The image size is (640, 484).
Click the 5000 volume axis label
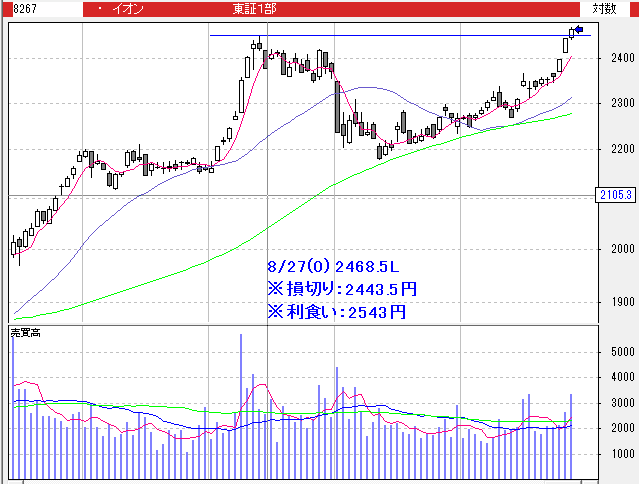pos(620,353)
